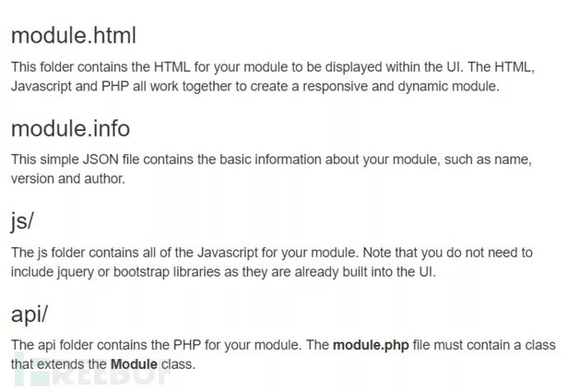Click the module.html heading
This screenshot has width=568, height=392.
(72, 35)
